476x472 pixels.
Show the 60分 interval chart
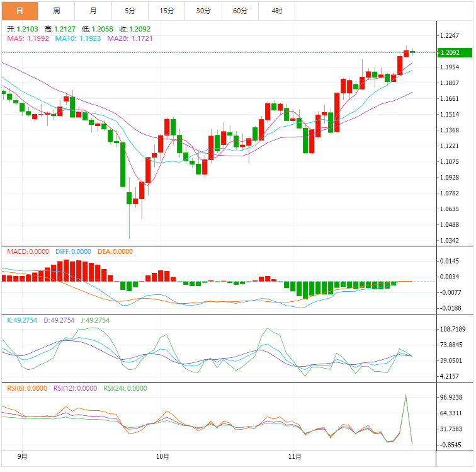click(240, 11)
